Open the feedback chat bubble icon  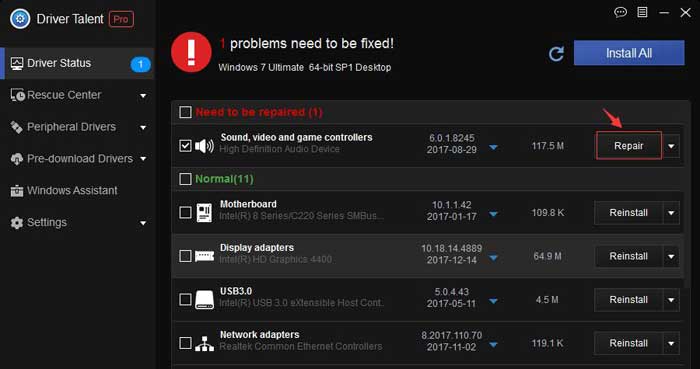coord(621,12)
